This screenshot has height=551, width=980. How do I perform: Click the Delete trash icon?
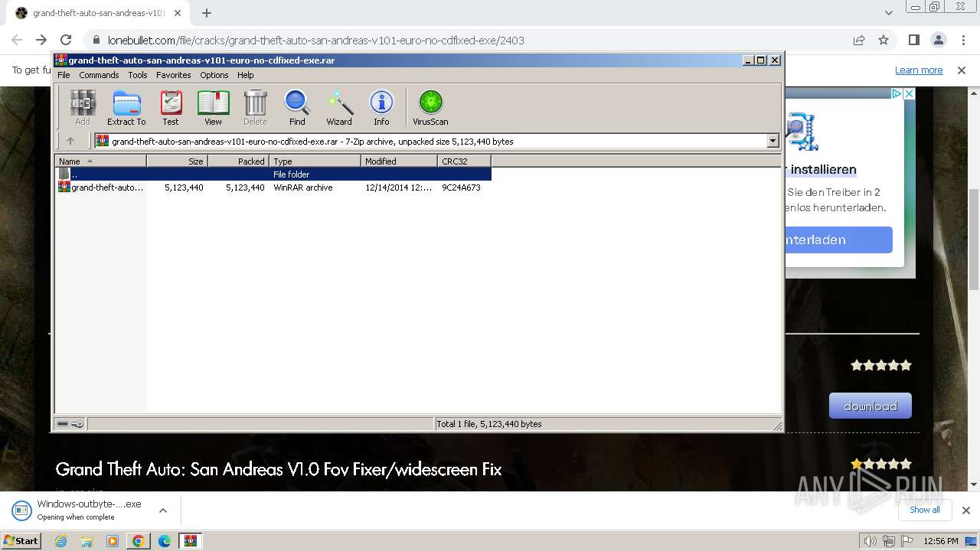point(255,107)
